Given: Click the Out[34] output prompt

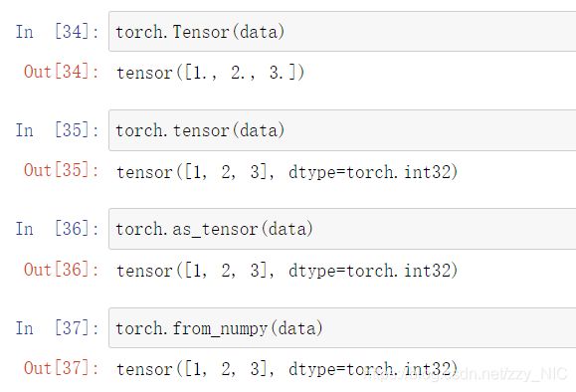Looking at the screenshot, I should (x=62, y=72).
